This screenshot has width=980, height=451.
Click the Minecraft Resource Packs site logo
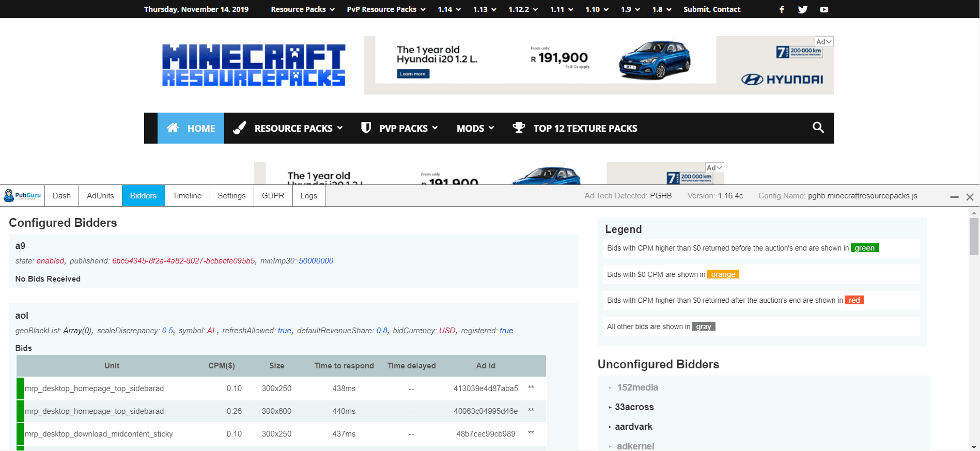click(254, 65)
